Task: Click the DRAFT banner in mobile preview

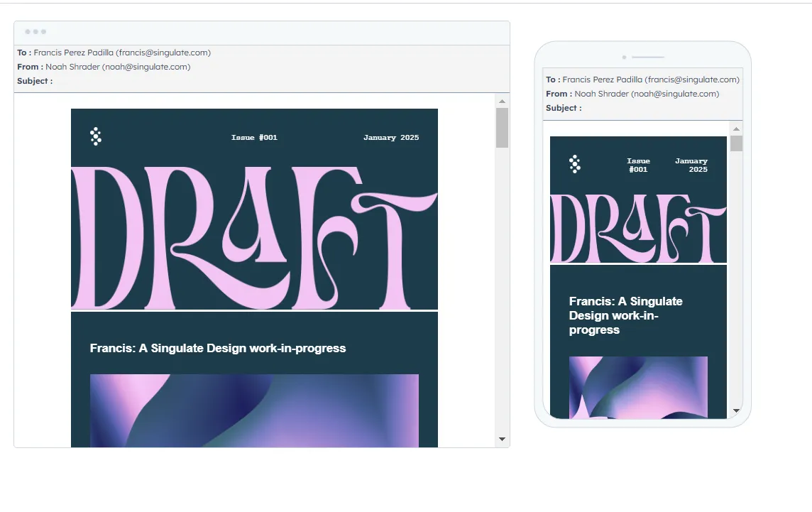Action: click(639, 229)
